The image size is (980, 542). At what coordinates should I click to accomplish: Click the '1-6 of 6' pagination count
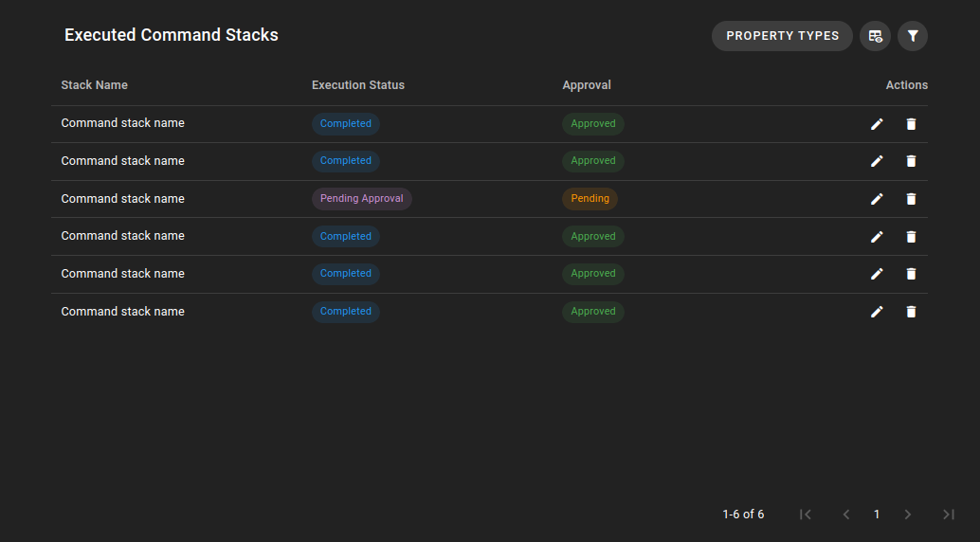(743, 515)
